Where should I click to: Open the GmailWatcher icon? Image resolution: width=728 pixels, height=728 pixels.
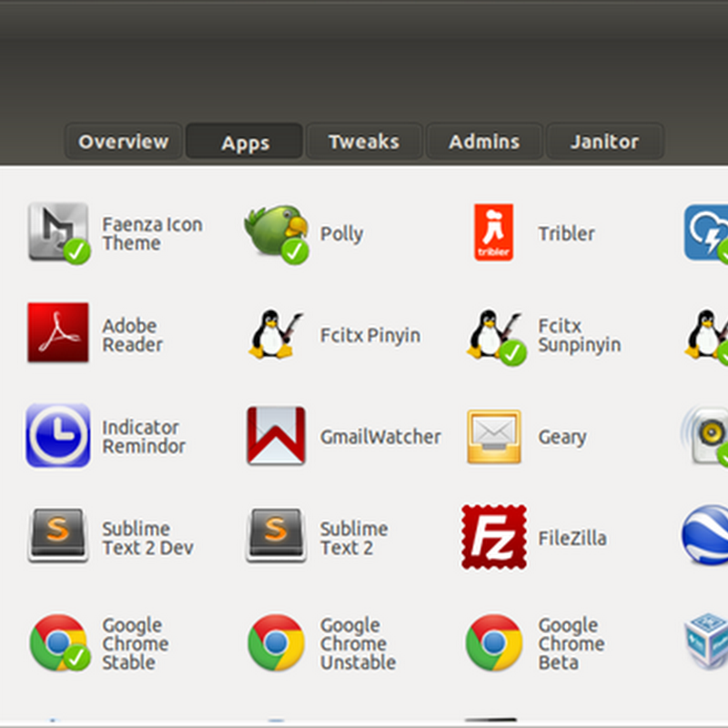click(x=277, y=436)
